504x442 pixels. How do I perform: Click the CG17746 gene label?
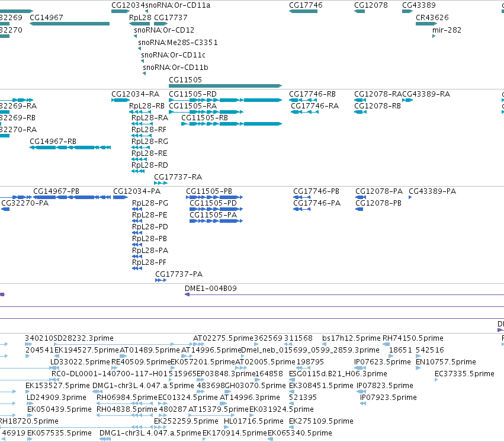pyautogui.click(x=306, y=5)
